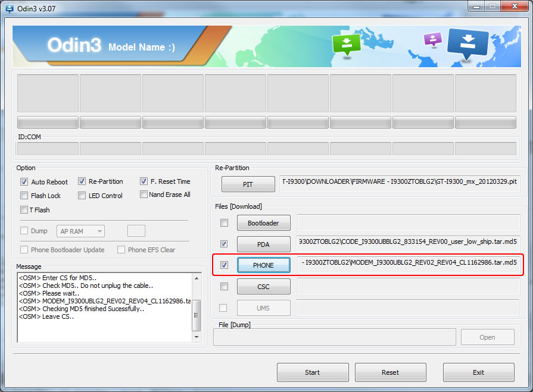Click the Open dump file button
The height and width of the screenshot is (392, 533).
tap(488, 337)
